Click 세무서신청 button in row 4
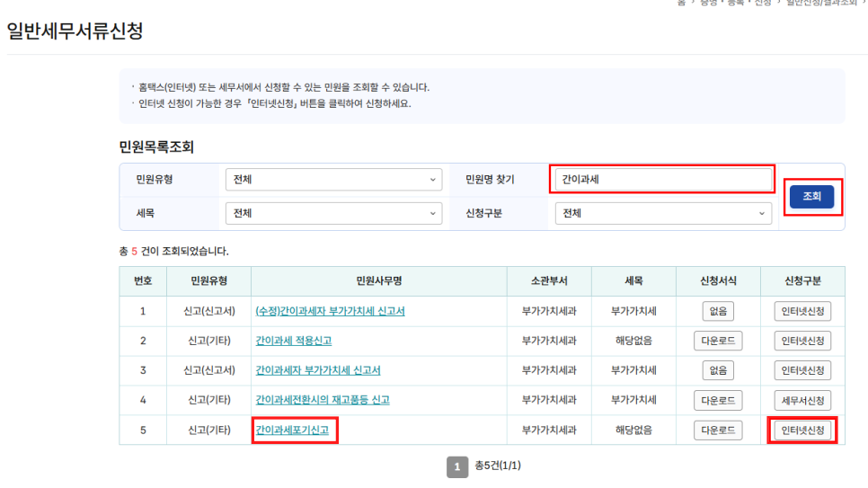Image resolution: width=868 pixels, height=488 pixels. coord(802,400)
